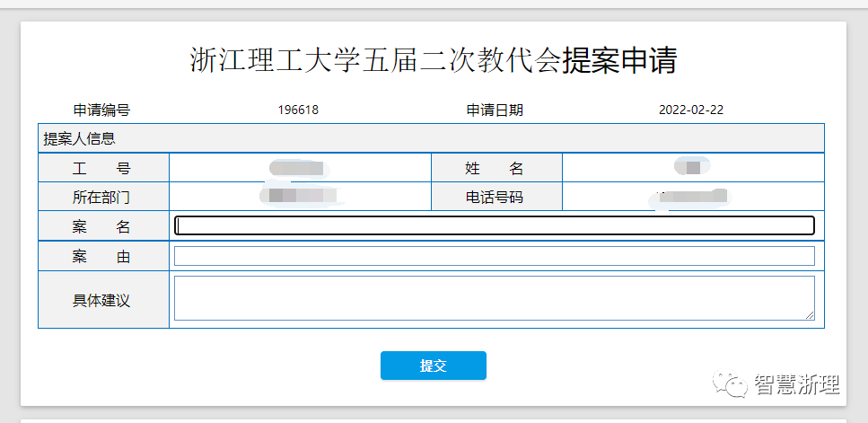Click the 工号 label cell

102,168
